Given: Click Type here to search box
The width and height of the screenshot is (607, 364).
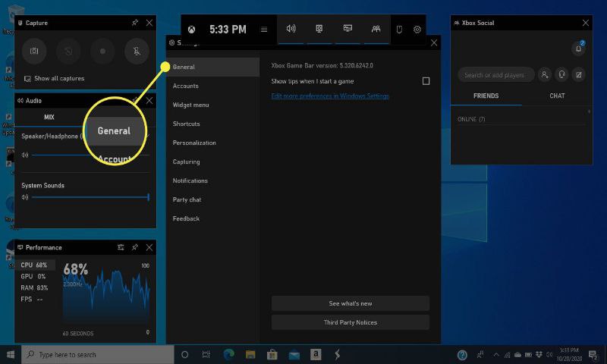Looking at the screenshot, I should point(98,354).
